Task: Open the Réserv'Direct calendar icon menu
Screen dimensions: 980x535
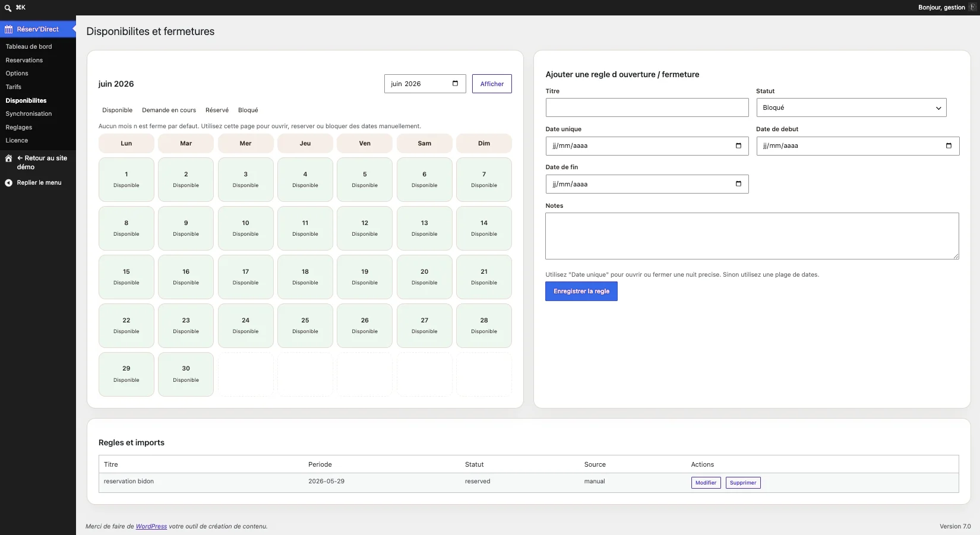Action: (x=9, y=29)
